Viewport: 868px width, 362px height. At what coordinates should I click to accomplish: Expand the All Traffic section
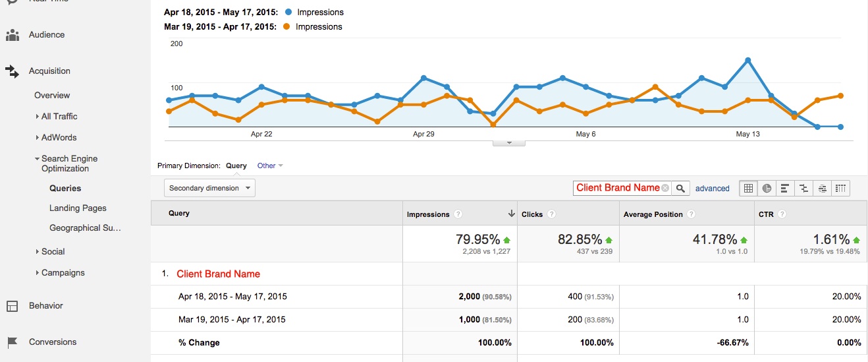[59, 116]
